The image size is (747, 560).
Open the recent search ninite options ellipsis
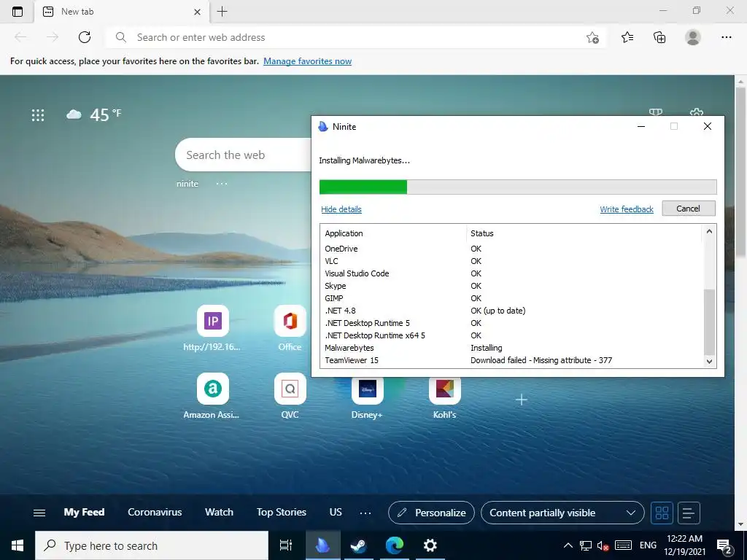222,184
